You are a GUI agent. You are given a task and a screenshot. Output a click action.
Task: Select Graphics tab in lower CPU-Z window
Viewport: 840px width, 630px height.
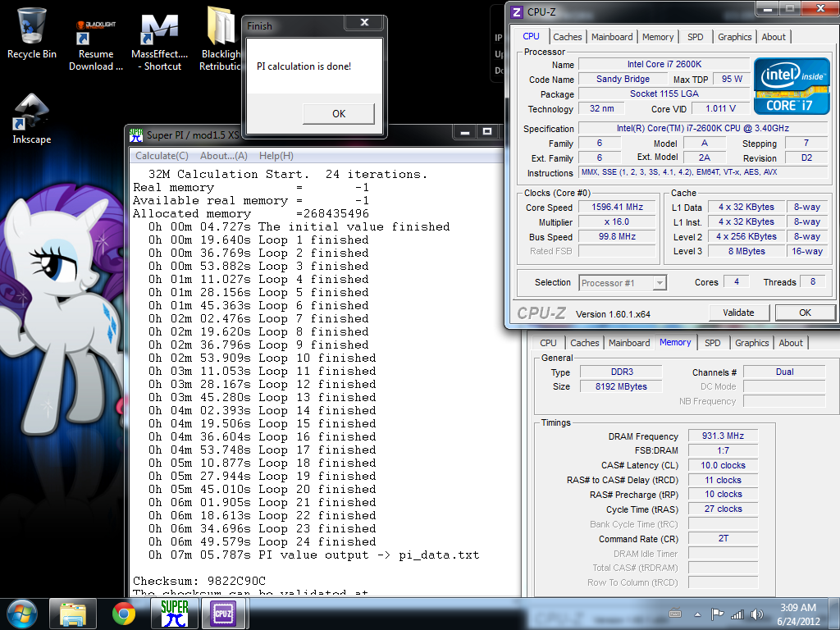(751, 343)
